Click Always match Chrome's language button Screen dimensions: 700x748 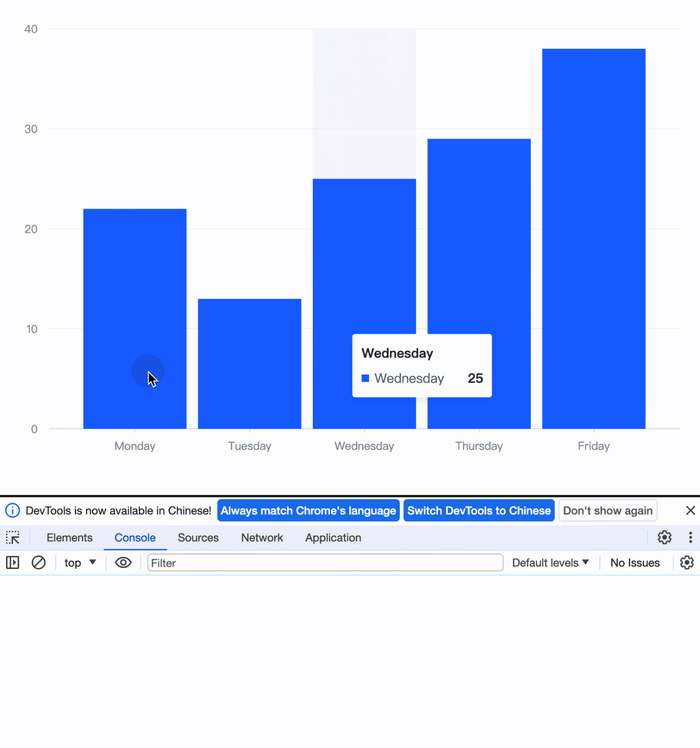coord(308,510)
